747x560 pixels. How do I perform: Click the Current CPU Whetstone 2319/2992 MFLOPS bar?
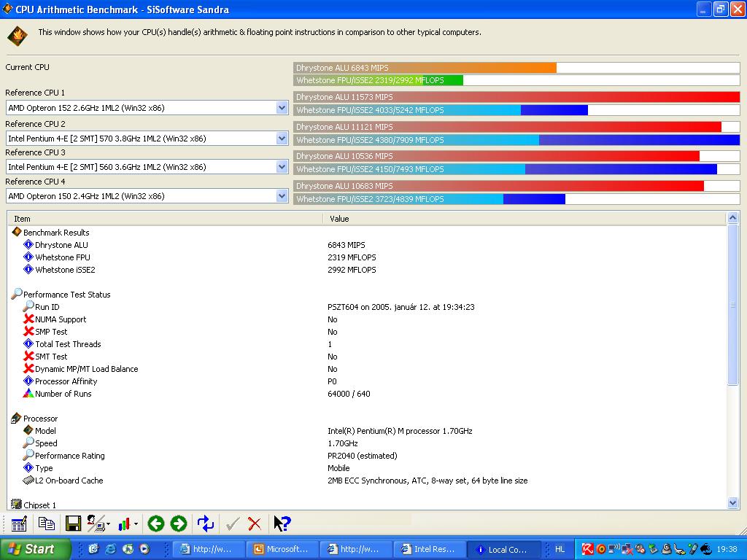coord(516,80)
